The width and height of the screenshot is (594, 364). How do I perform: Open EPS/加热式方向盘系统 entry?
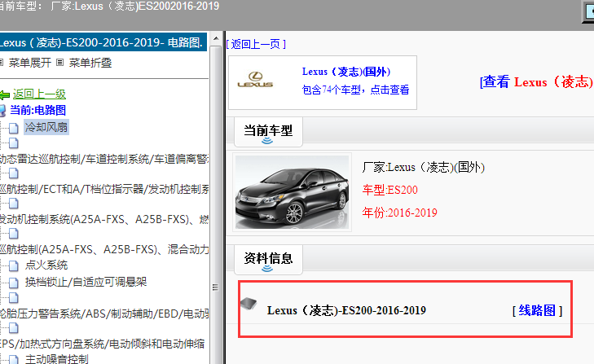pyautogui.click(x=103, y=344)
